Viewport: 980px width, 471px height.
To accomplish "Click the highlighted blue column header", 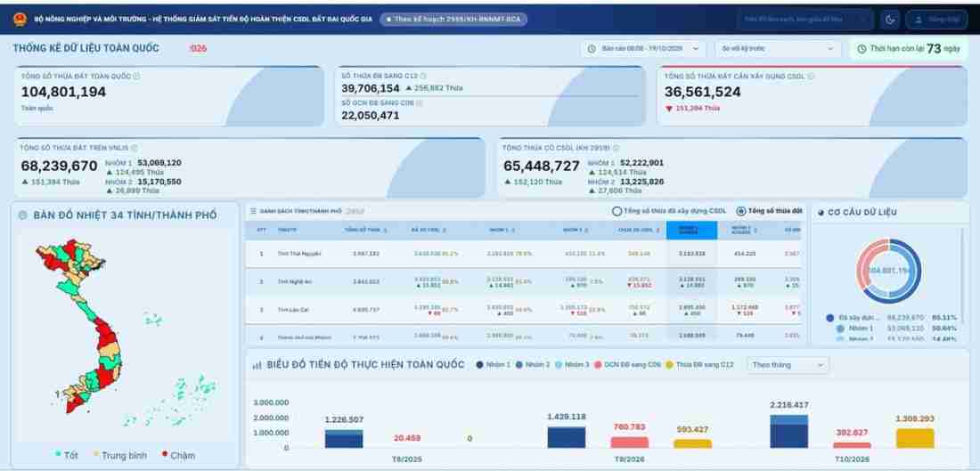I will click(x=691, y=231).
